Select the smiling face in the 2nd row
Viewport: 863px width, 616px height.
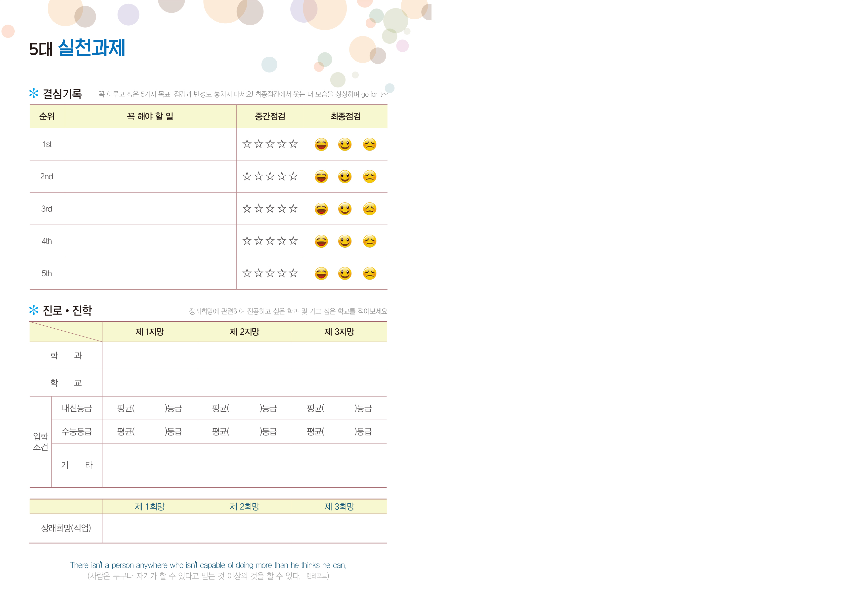pyautogui.click(x=345, y=177)
